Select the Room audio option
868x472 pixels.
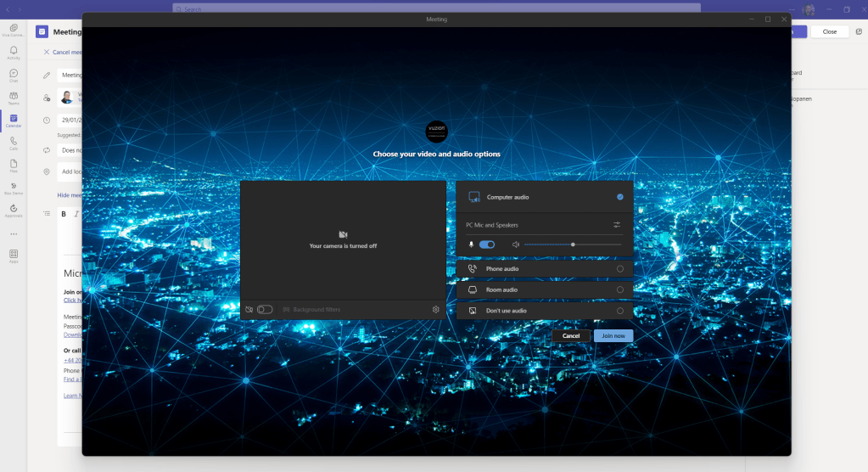click(620, 290)
